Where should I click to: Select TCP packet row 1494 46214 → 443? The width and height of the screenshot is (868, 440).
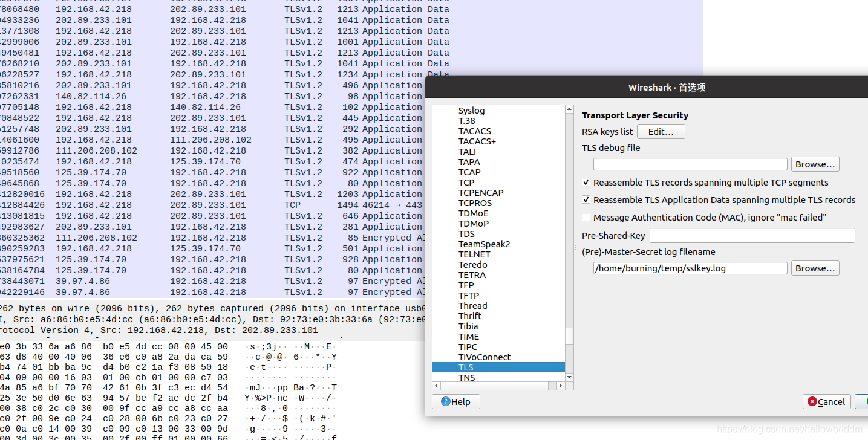[212, 205]
